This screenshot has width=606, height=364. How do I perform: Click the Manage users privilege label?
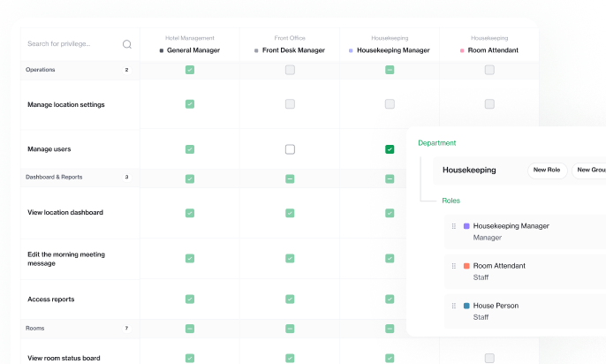tap(49, 149)
